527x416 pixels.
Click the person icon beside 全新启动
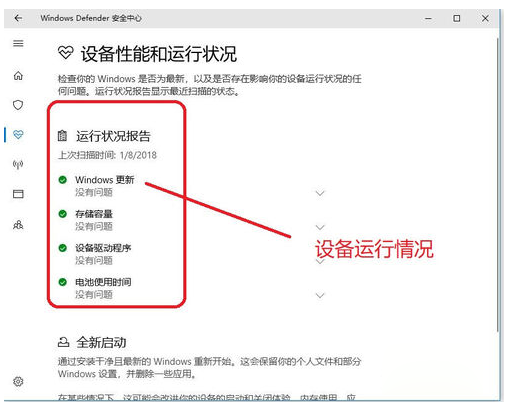(x=63, y=342)
